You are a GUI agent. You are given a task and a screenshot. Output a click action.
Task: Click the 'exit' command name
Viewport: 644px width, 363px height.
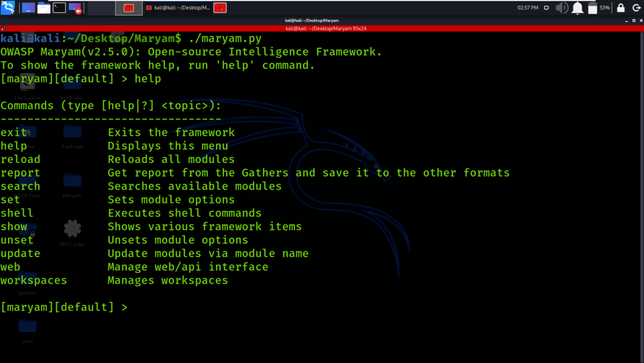coord(14,132)
